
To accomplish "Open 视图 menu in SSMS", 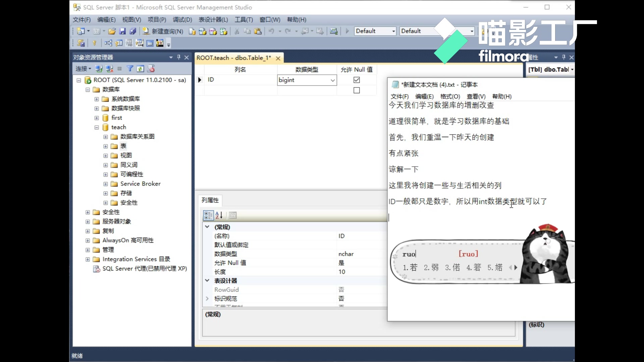I will pyautogui.click(x=131, y=19).
